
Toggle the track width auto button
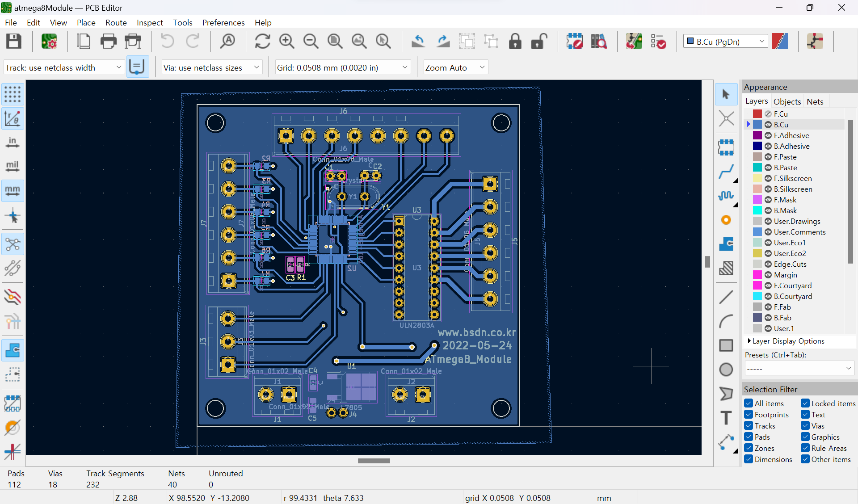point(137,67)
